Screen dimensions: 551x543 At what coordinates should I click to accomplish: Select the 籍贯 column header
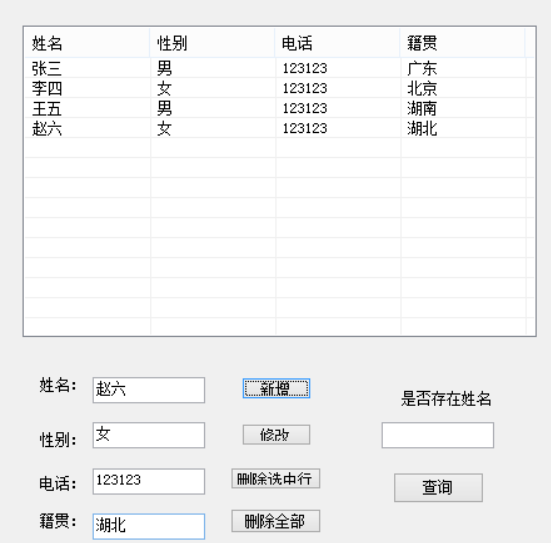pos(462,43)
